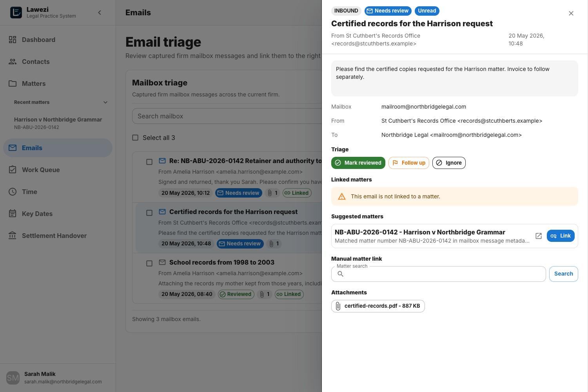588x392 pixels.
Task: Click the paperclip icon on certified-records.pdf
Action: 338,306
